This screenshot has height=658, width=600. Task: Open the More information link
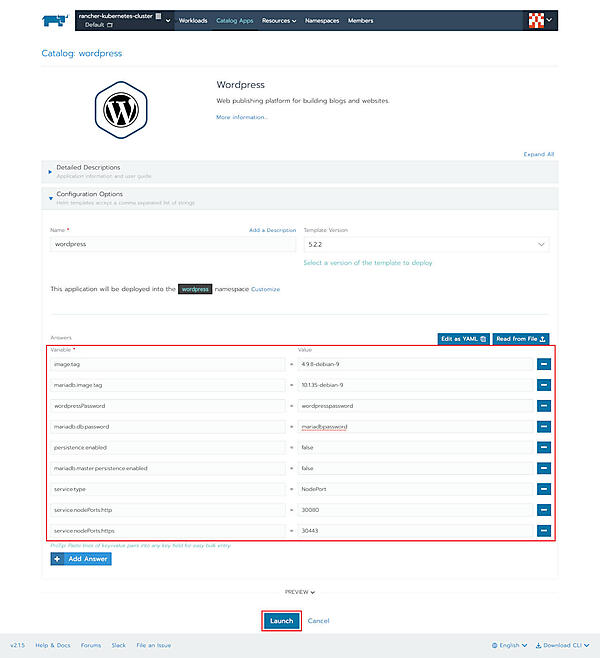pyautogui.click(x=242, y=117)
